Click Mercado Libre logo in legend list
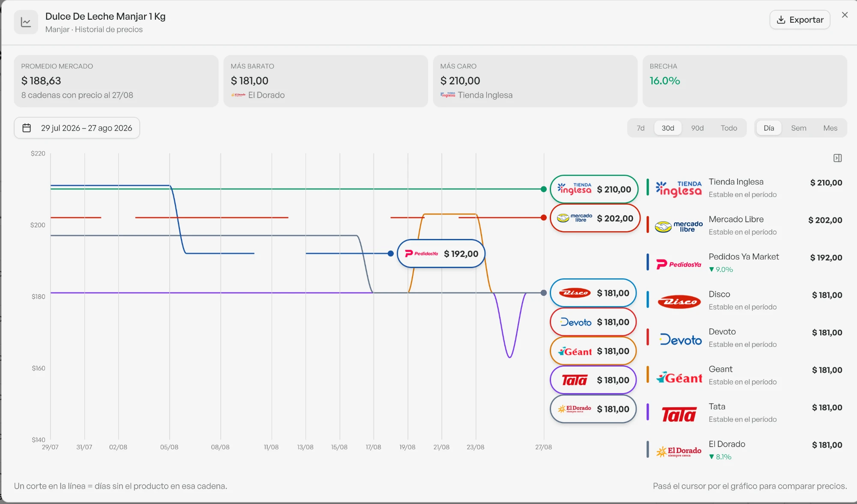Screen dimensions: 857x504 tap(679, 226)
